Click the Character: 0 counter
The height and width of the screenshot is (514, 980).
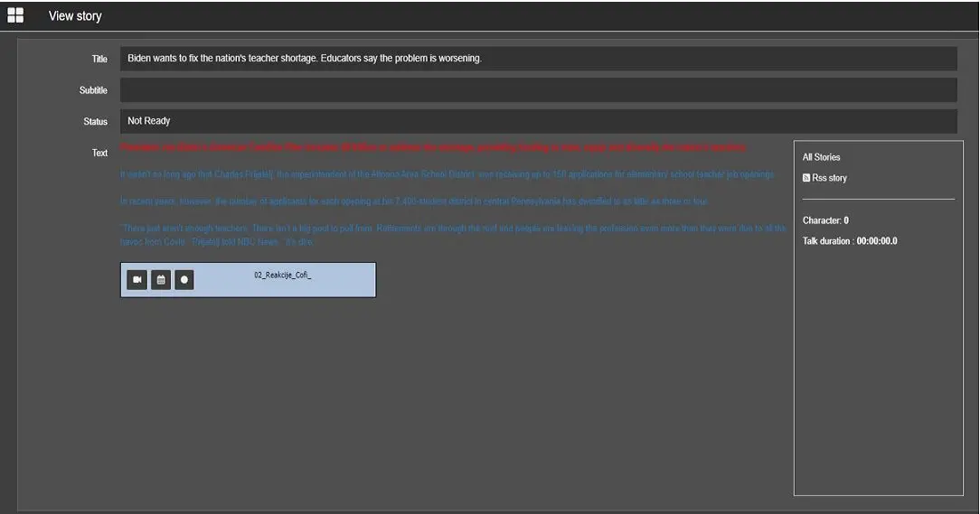[825, 220]
